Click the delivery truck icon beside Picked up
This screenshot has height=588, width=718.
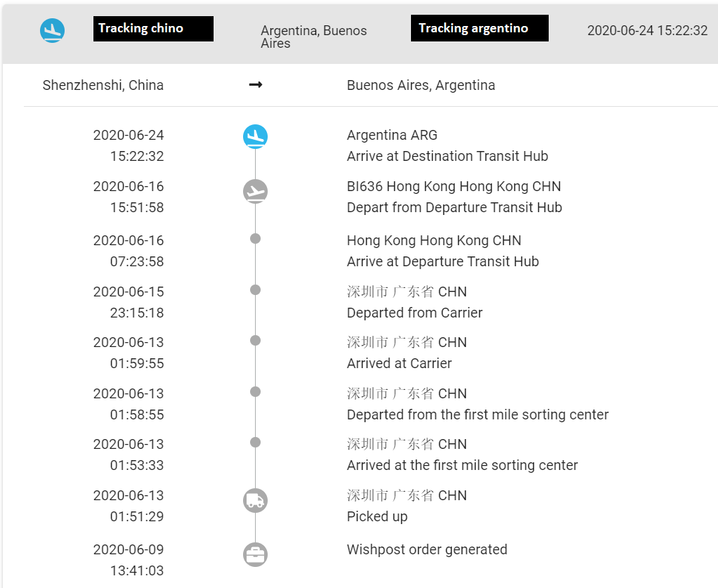coord(255,501)
